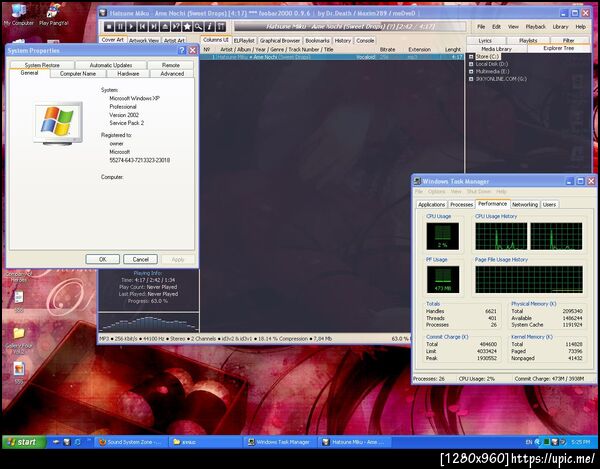Image resolution: width=600 pixels, height=469 pixels.
Task: Open My Computer desktop icon
Action: (x=18, y=15)
